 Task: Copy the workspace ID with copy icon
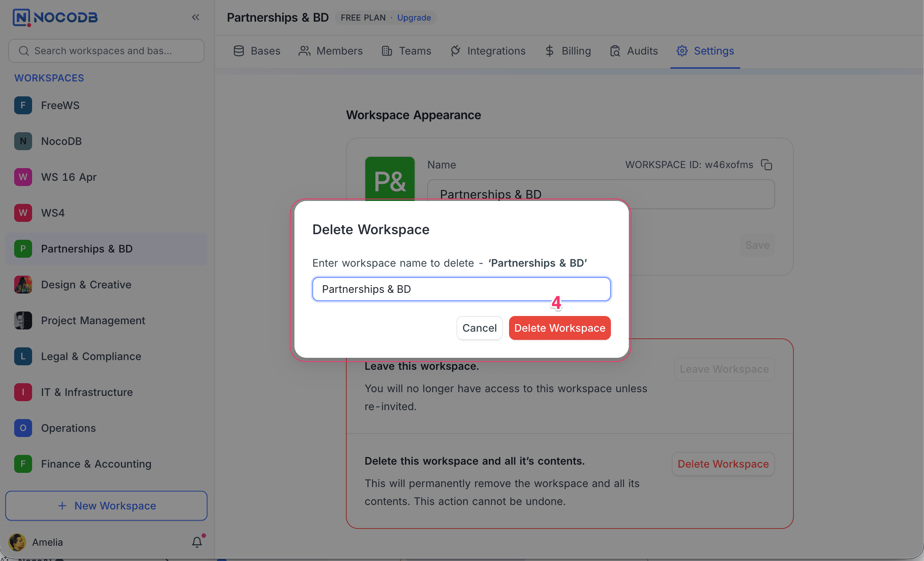click(766, 165)
